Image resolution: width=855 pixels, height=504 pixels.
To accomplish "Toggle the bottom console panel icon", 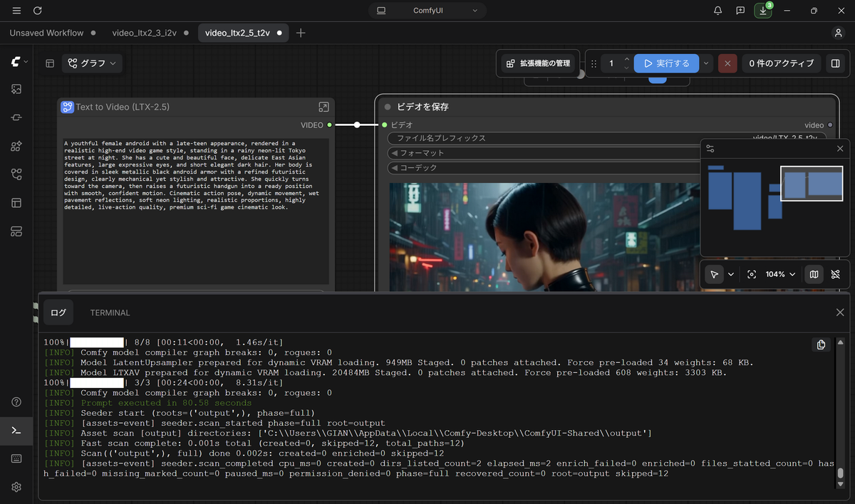I will (16, 431).
